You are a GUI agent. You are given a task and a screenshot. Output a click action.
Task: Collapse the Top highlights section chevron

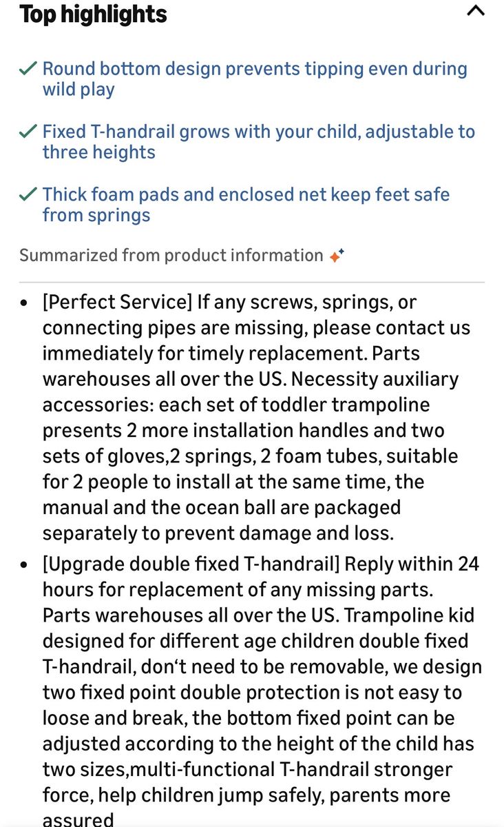(475, 10)
